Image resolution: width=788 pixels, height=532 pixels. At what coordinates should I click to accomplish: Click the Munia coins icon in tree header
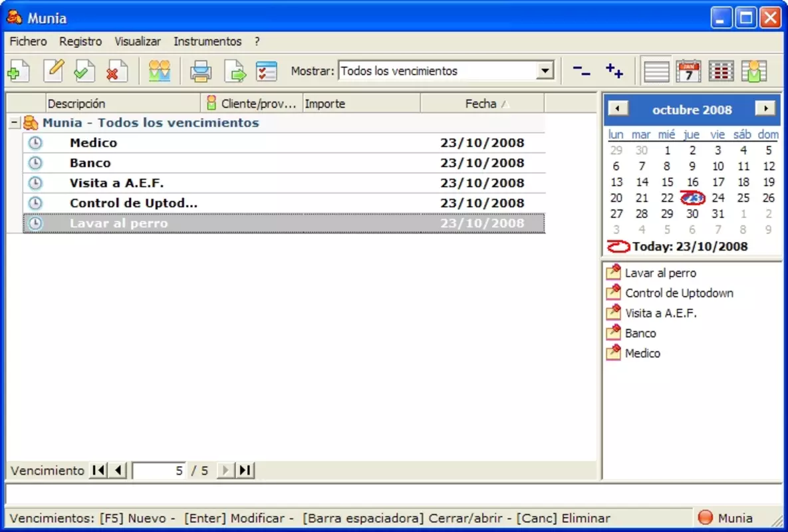(31, 122)
